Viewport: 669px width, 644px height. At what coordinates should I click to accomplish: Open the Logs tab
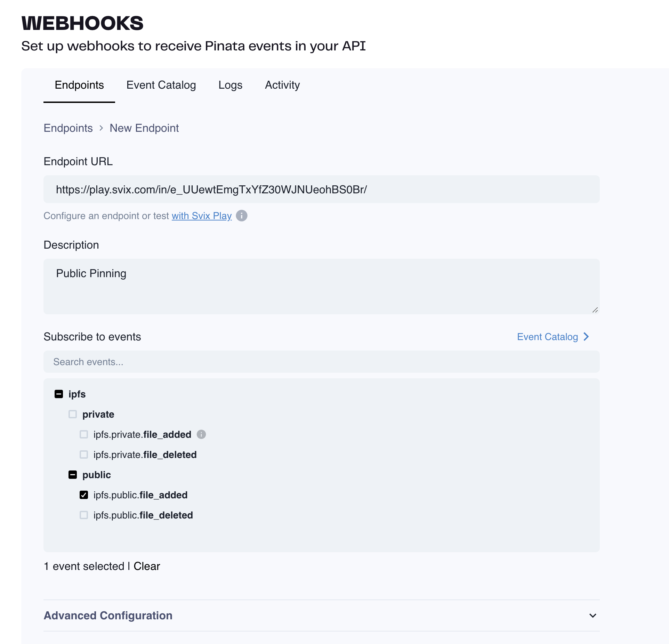(x=230, y=85)
